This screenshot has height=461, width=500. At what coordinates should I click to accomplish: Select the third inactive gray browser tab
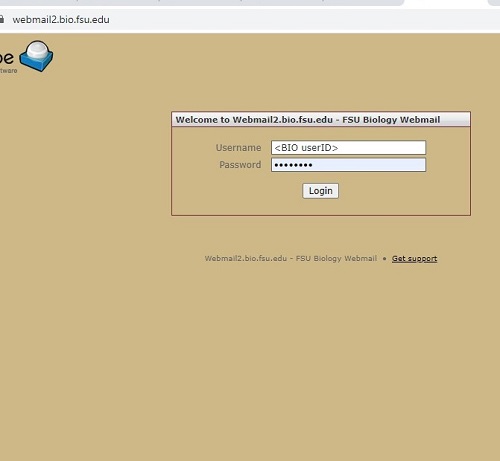pos(200,3)
